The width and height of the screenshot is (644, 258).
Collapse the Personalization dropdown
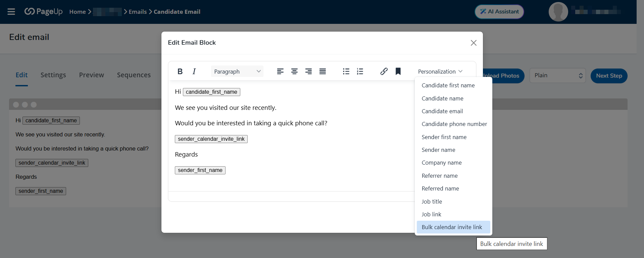click(x=440, y=72)
